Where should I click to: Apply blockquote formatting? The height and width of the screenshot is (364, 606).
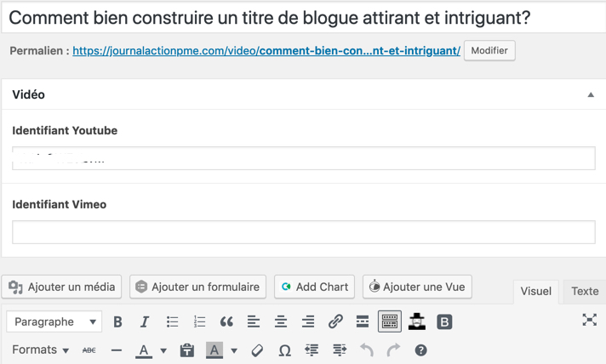(226, 321)
